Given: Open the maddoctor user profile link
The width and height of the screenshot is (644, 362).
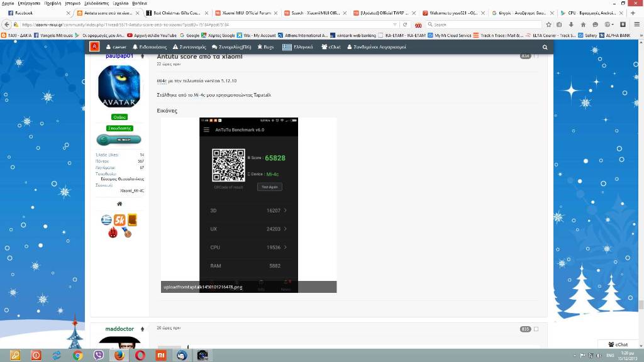Looking at the screenshot, I should pyautogui.click(x=119, y=329).
